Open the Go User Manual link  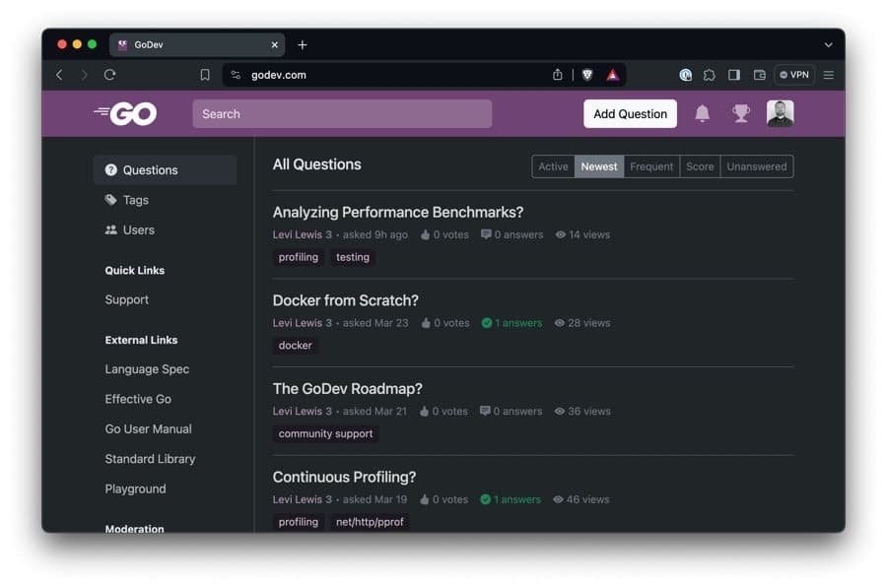148,429
